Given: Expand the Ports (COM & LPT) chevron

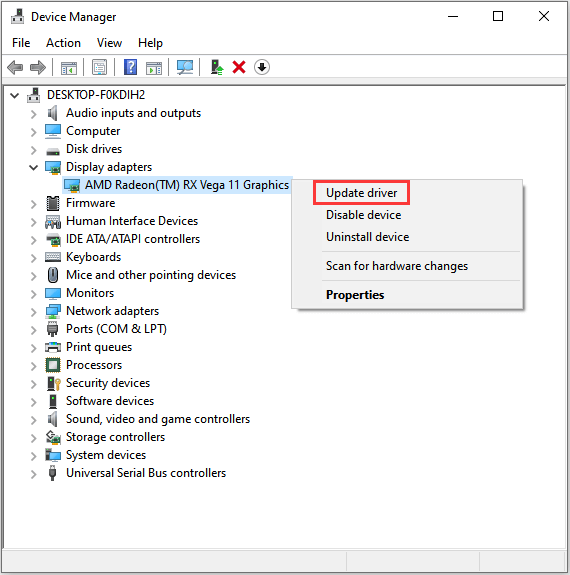Looking at the screenshot, I should click(x=33, y=330).
